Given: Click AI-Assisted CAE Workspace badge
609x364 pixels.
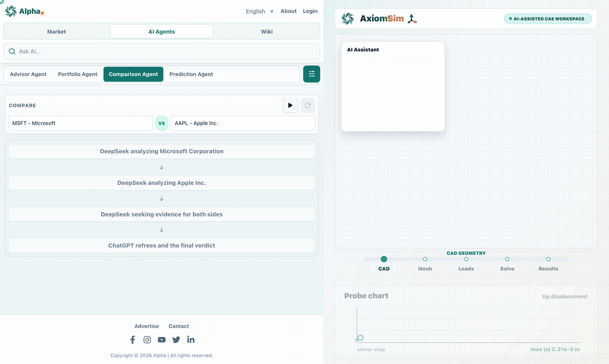Looking at the screenshot, I should [548, 19].
